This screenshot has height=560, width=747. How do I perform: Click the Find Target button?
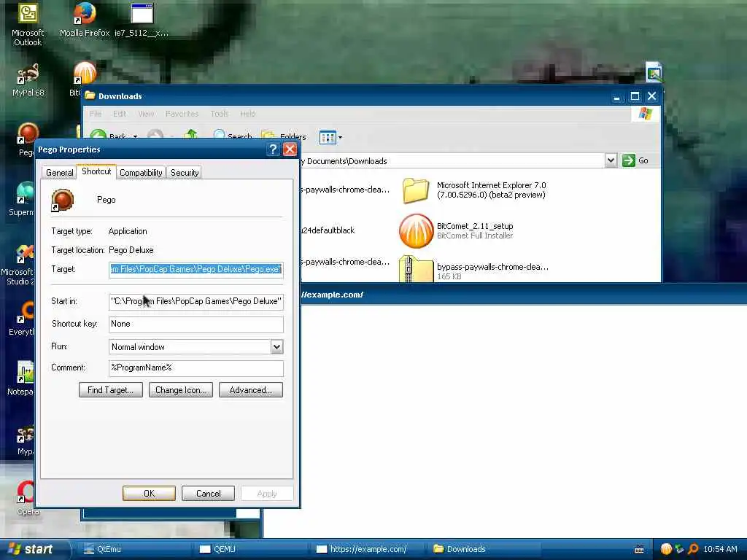[x=111, y=390]
